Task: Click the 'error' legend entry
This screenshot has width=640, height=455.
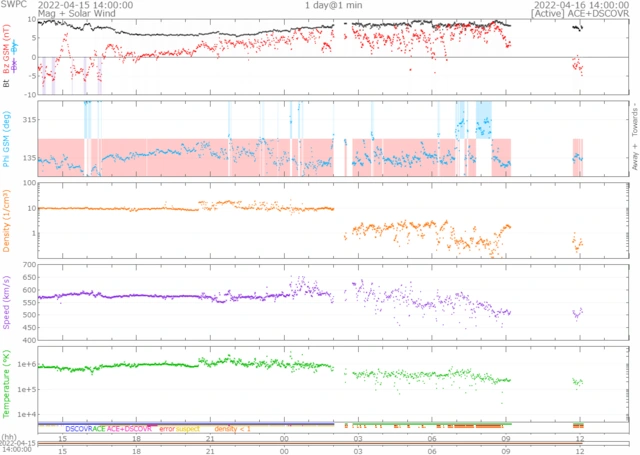Action: click(166, 428)
